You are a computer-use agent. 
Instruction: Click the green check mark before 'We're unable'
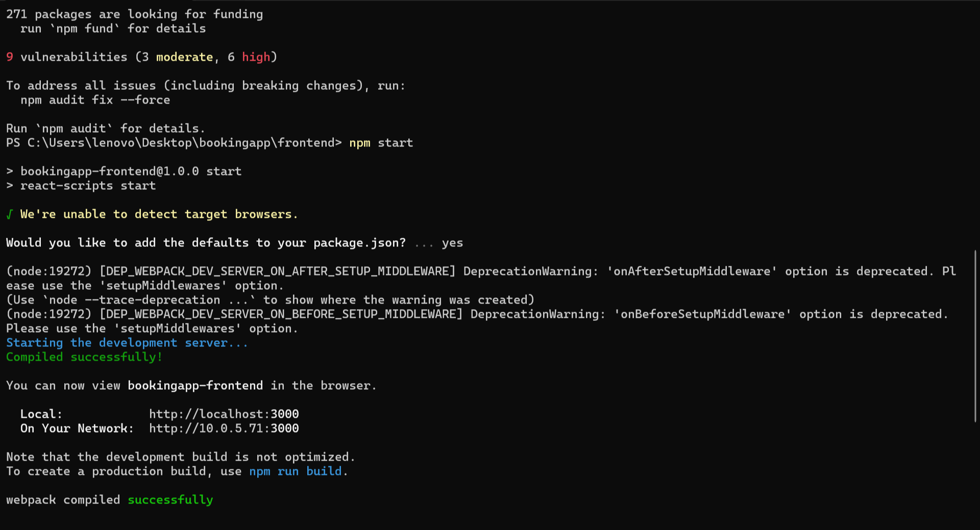9,214
